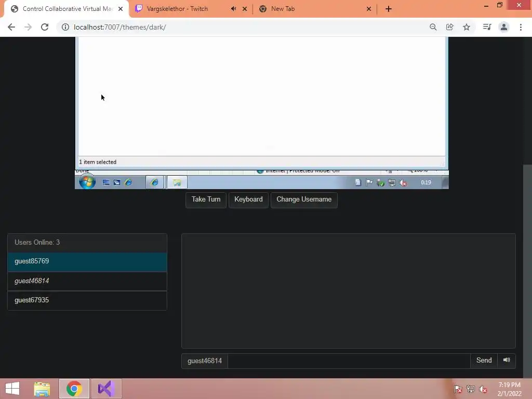Image resolution: width=532 pixels, height=399 pixels.
Task: Click Chrome icon in taskbar
Action: tap(74, 389)
